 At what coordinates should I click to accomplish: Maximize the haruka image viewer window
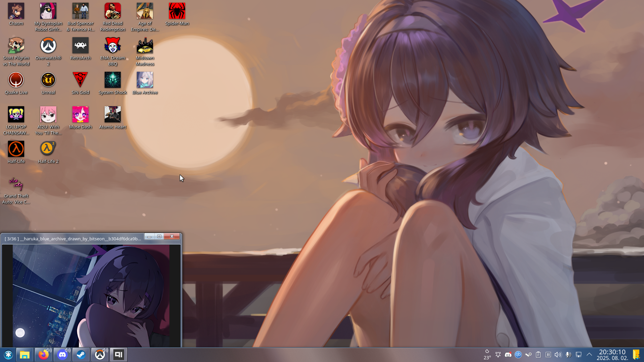[x=159, y=237]
